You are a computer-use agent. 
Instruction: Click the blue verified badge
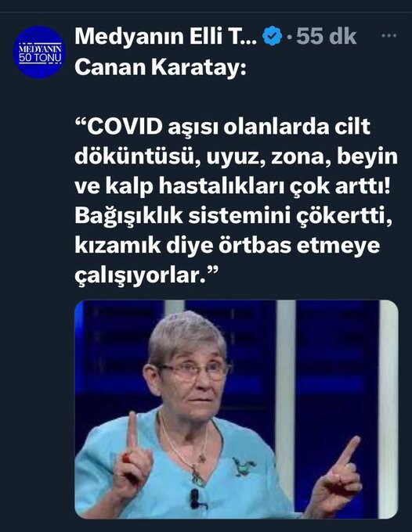pyautogui.click(x=273, y=36)
